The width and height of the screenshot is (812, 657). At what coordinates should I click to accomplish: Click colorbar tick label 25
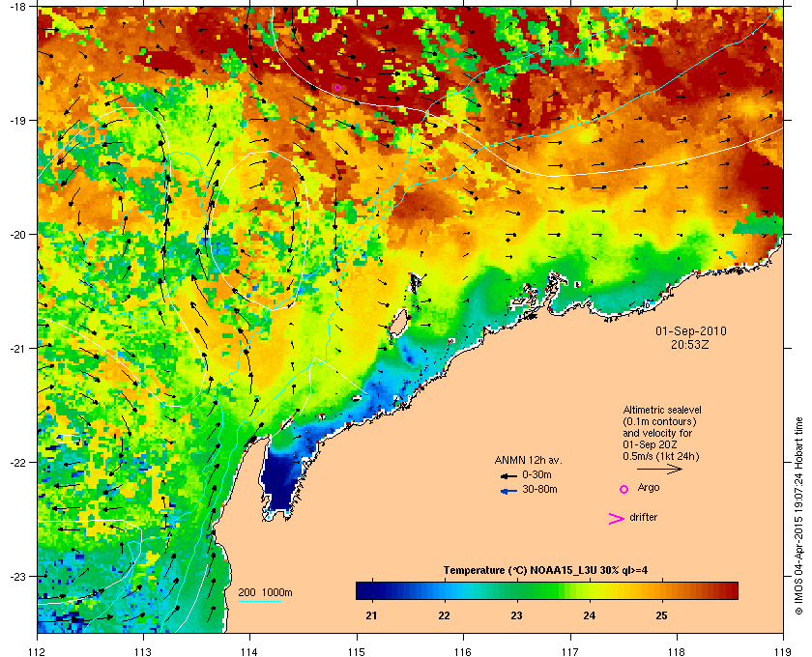661,615
